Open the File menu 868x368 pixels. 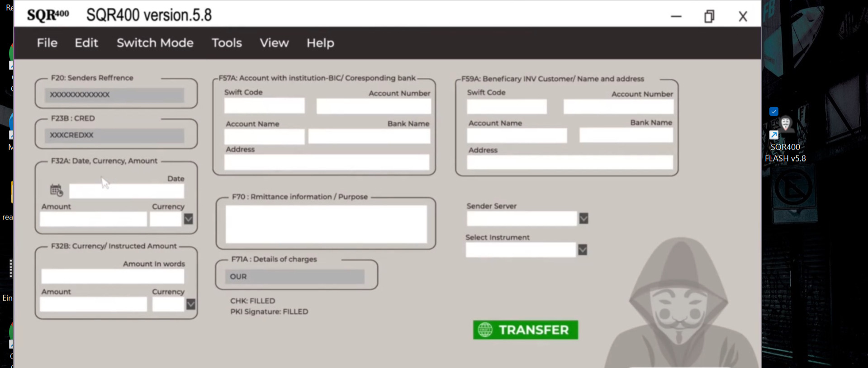[47, 43]
